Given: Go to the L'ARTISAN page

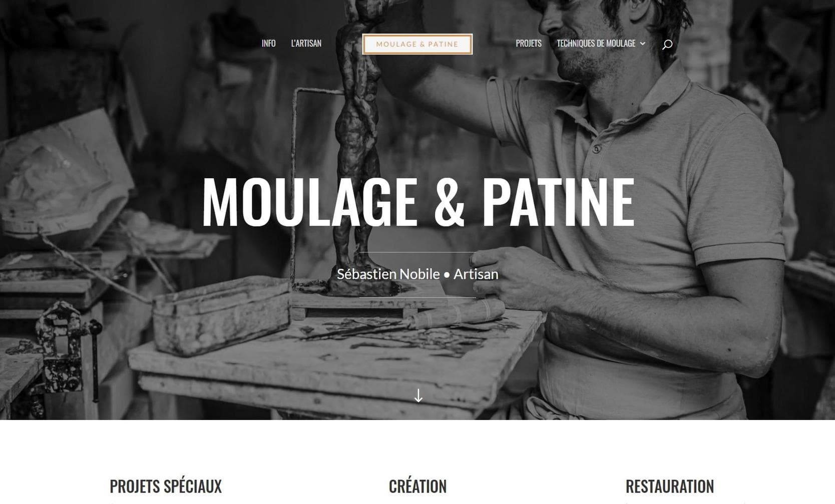Looking at the screenshot, I should [306, 44].
